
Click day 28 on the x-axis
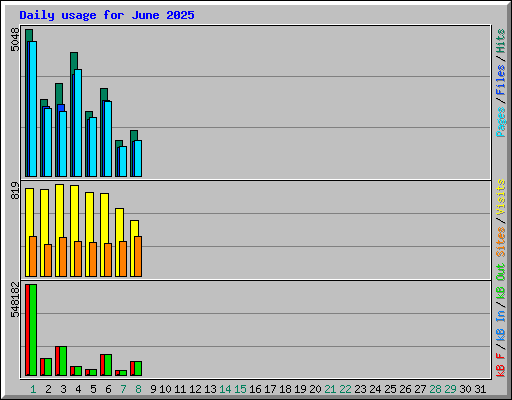[x=435, y=389]
